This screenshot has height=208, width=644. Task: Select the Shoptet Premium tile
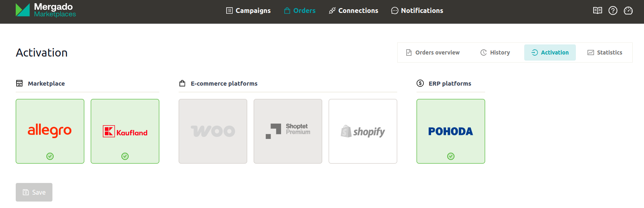pos(288,131)
